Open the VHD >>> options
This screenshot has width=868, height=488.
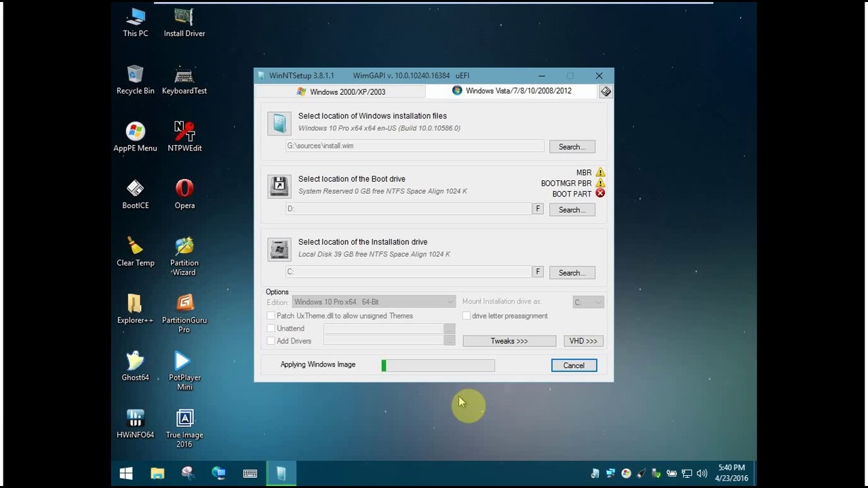tap(583, 341)
